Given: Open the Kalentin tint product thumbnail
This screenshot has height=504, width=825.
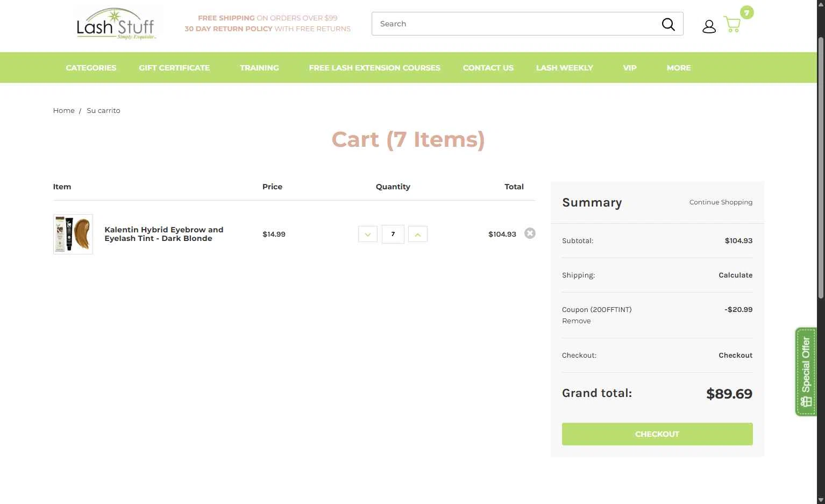Looking at the screenshot, I should pos(73,234).
